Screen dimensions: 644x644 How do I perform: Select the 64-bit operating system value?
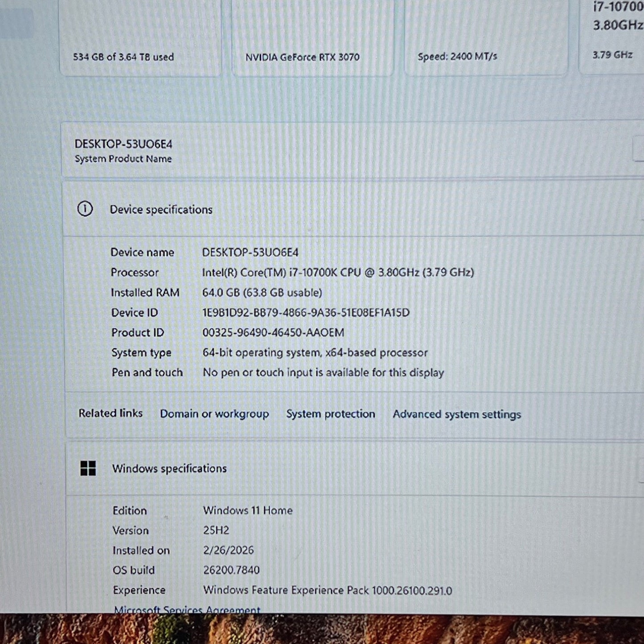pyautogui.click(x=315, y=353)
